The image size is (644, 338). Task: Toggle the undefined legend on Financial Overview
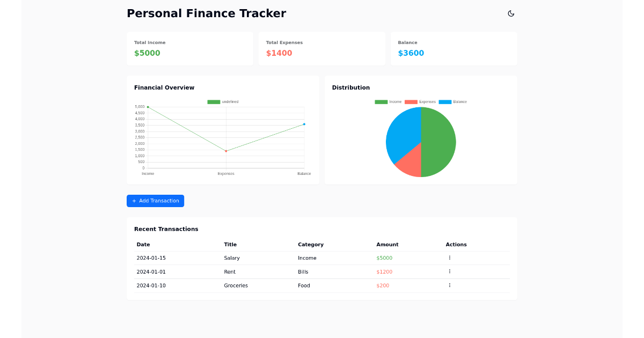pyautogui.click(x=223, y=101)
